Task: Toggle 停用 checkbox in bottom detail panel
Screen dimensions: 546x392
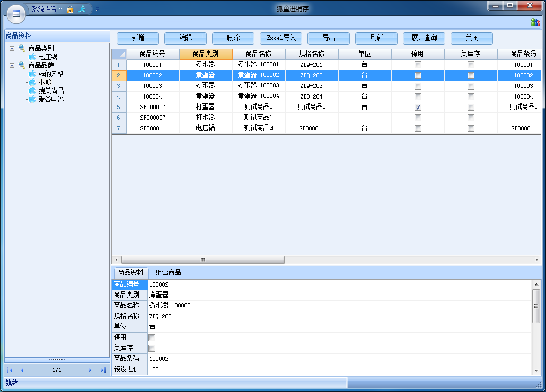Action: [152, 337]
